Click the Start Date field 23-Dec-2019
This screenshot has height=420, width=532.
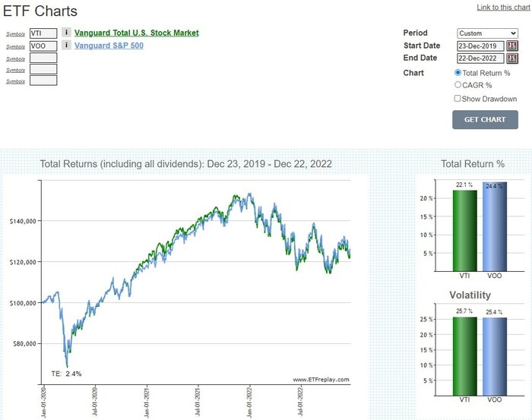pyautogui.click(x=480, y=46)
